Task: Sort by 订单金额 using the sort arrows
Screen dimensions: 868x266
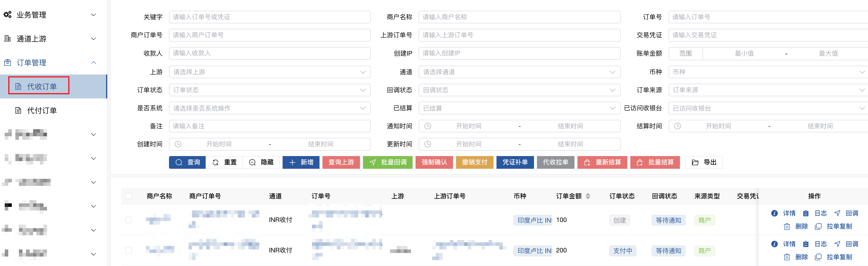Action: [588, 196]
